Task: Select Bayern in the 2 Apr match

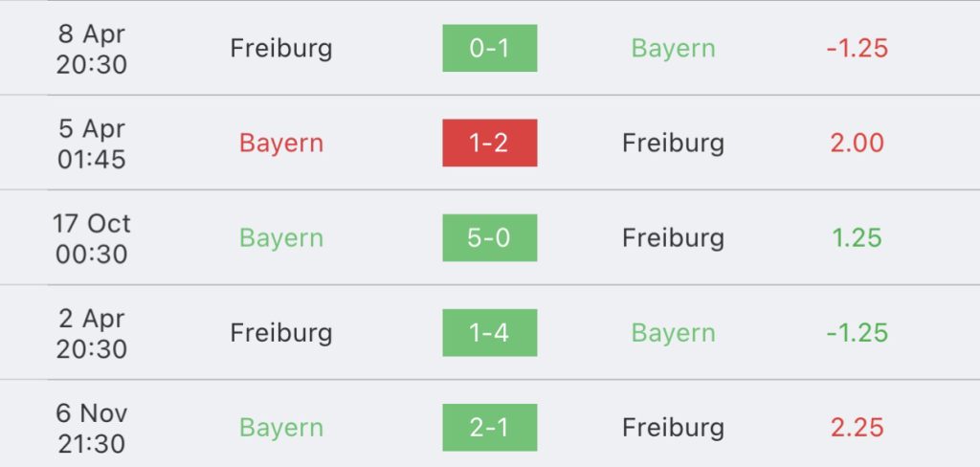Action: coord(673,333)
